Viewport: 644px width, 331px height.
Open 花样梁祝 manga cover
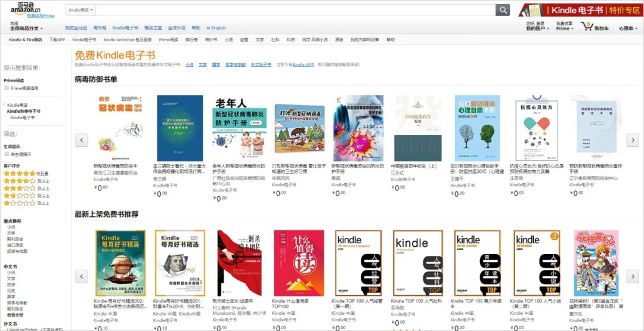(x=596, y=263)
